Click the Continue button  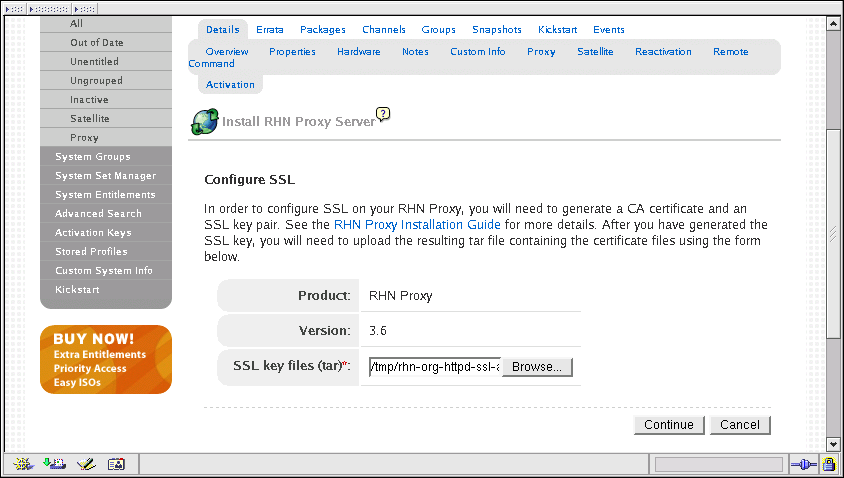click(x=669, y=425)
